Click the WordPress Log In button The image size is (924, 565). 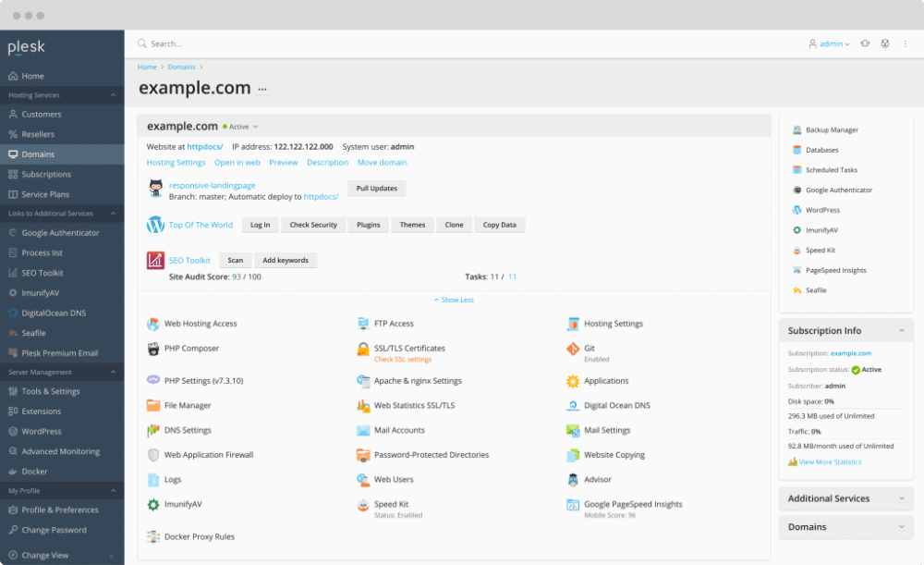[260, 225]
